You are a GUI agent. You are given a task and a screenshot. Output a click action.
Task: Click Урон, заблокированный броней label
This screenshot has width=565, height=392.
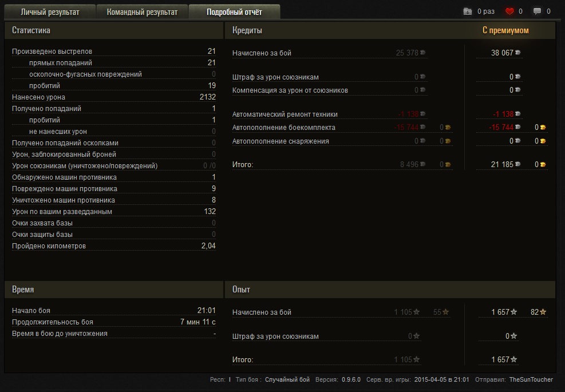[64, 154]
